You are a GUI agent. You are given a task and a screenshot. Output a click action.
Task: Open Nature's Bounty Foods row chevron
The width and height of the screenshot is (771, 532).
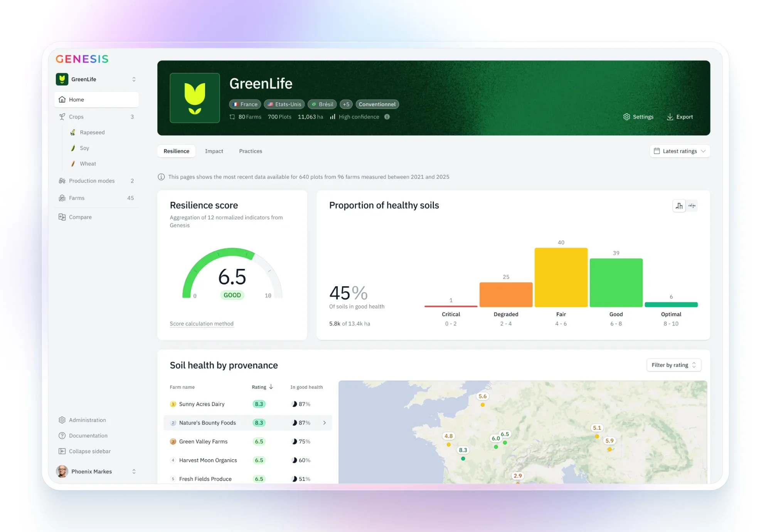point(325,423)
